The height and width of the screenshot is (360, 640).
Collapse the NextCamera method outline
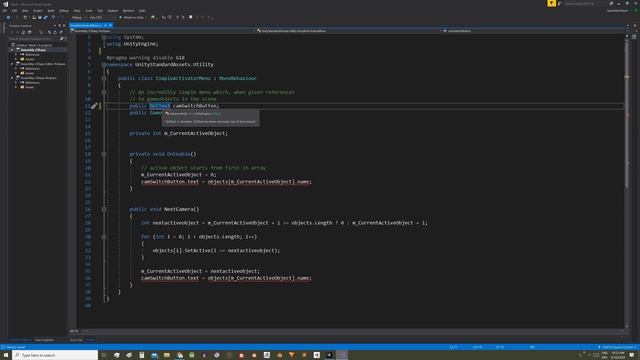click(x=104, y=209)
